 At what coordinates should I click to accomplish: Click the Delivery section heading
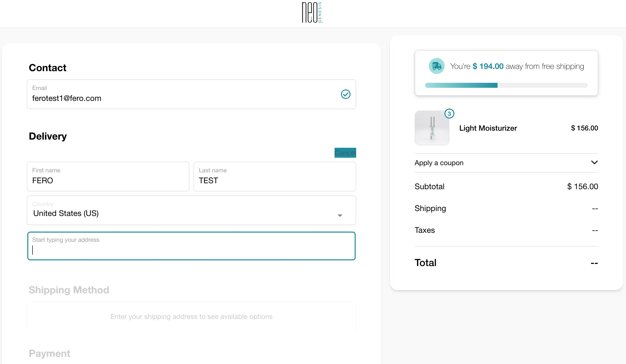(48, 136)
